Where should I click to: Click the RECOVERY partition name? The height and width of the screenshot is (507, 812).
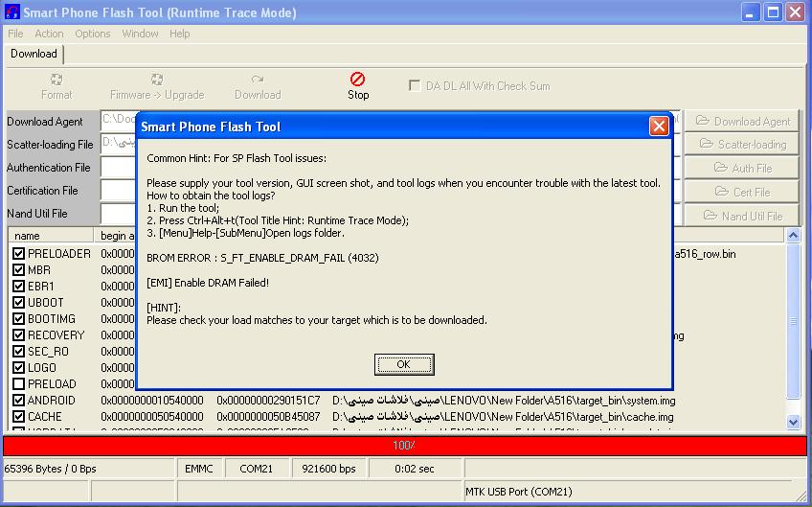tap(56, 335)
